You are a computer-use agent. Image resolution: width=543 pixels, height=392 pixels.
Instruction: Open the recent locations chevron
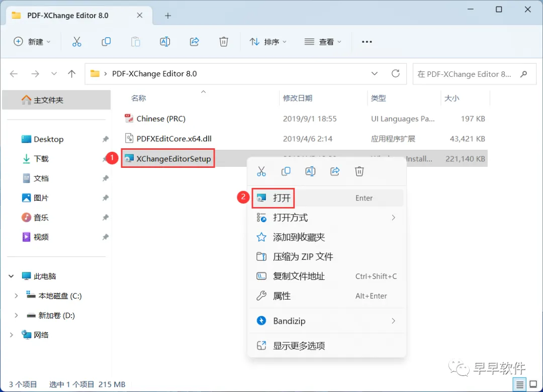point(54,74)
